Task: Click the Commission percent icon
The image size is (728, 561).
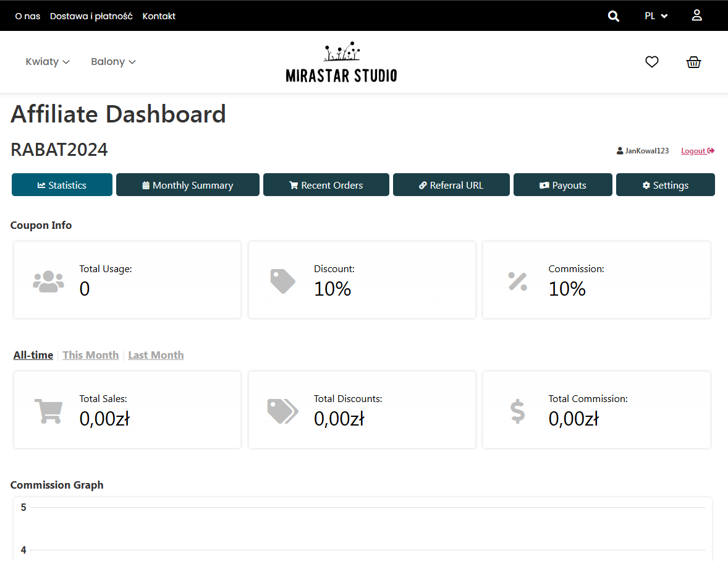Action: click(517, 281)
